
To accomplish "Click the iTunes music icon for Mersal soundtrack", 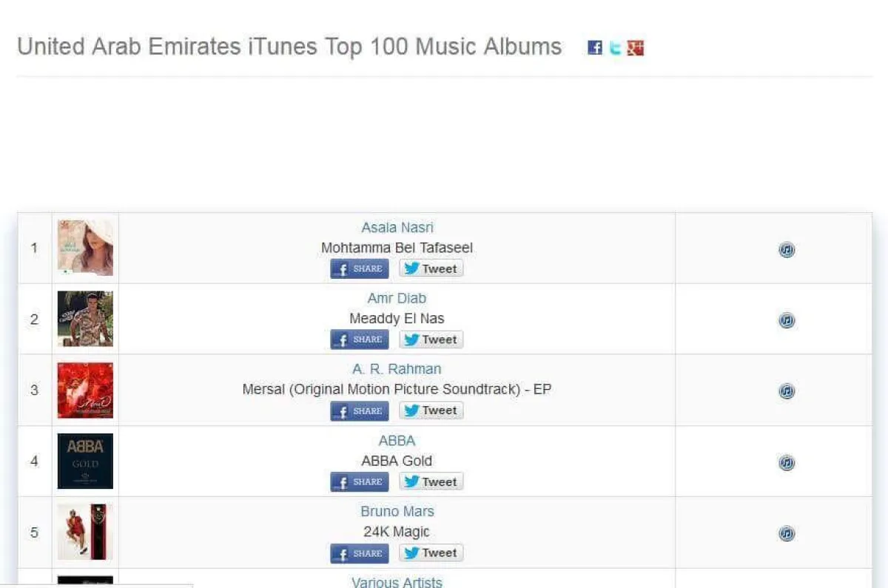I will 787,391.
